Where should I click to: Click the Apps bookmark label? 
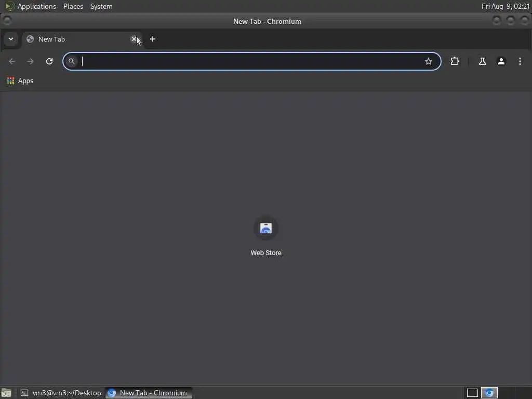[x=25, y=81]
